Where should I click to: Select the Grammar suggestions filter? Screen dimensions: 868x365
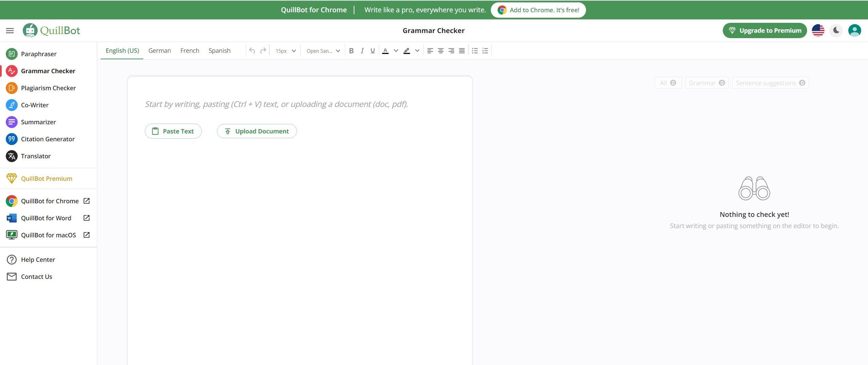(x=707, y=83)
